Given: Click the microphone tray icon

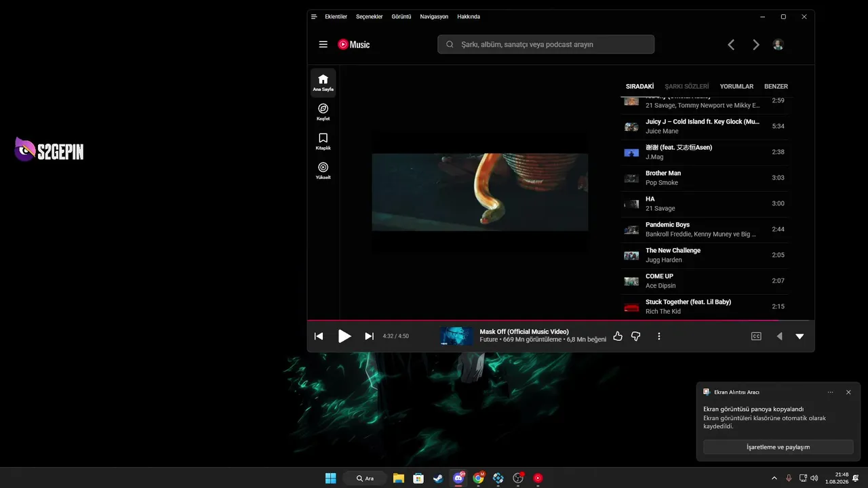Looking at the screenshot, I should pyautogui.click(x=789, y=478).
